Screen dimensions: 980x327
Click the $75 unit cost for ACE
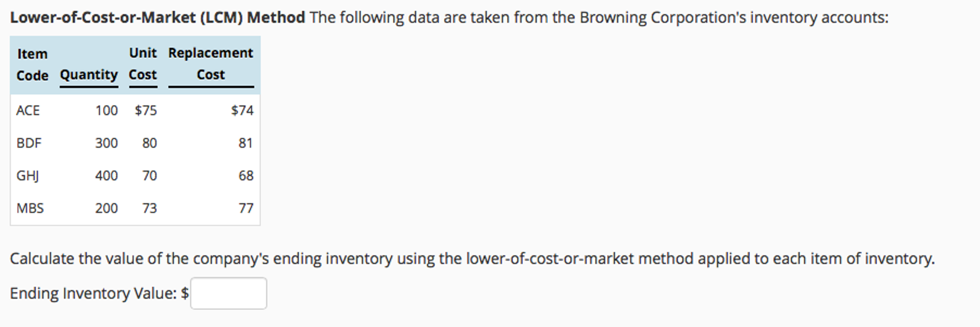(145, 111)
